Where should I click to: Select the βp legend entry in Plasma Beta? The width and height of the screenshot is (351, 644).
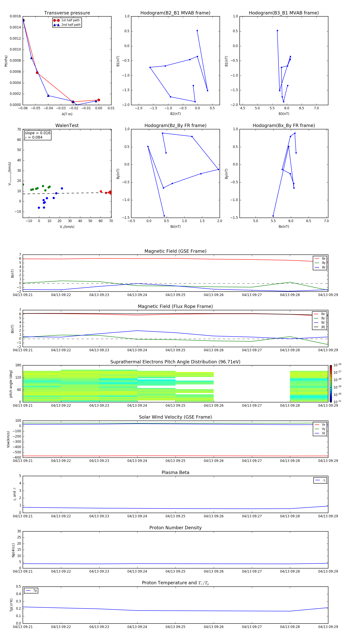point(320,480)
